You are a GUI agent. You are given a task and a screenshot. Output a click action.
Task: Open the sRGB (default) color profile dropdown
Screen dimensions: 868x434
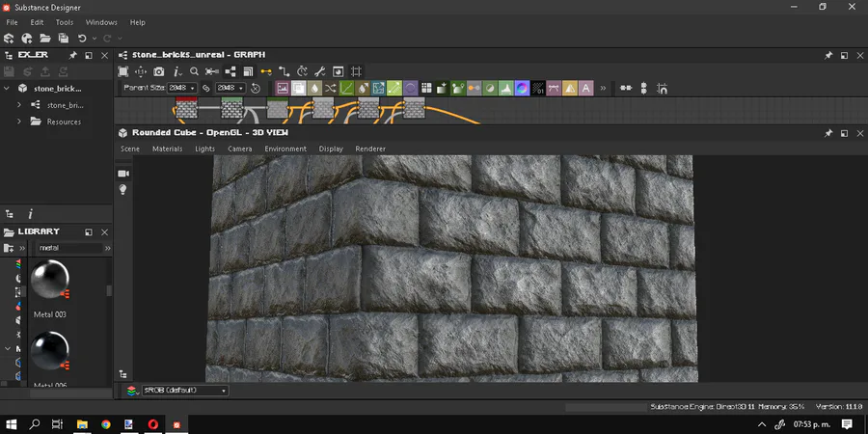(185, 391)
